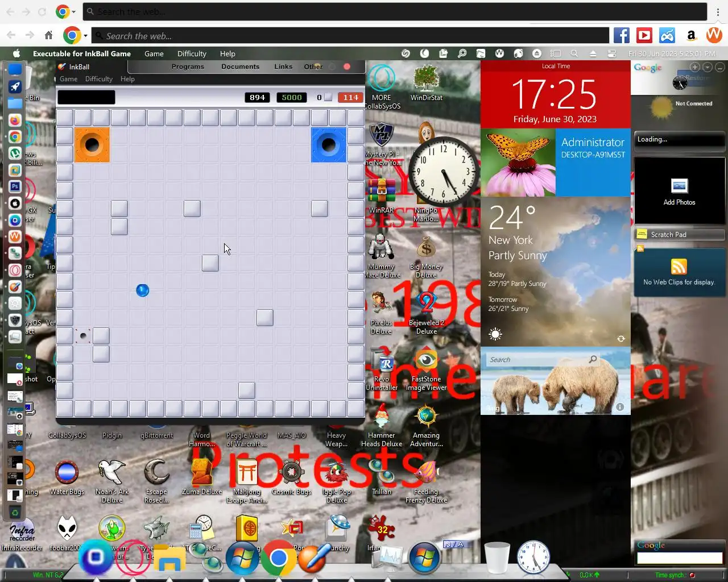Click Bing Search field on bear tile

543,359
